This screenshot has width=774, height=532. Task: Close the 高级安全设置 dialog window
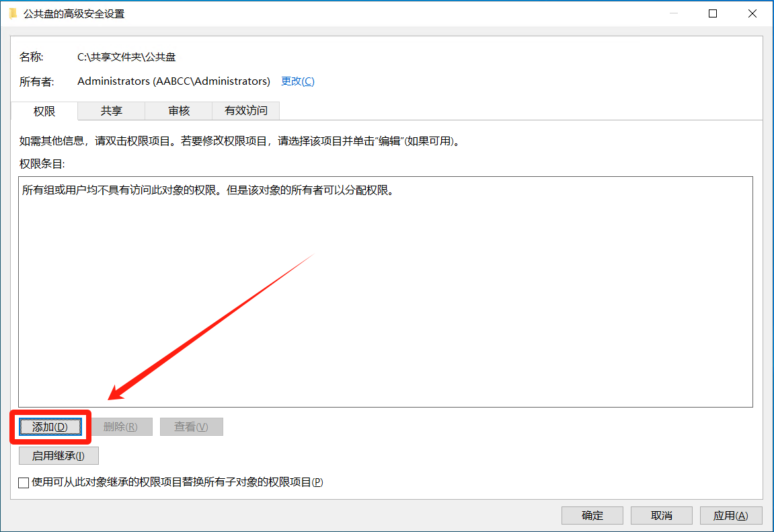pyautogui.click(x=753, y=13)
